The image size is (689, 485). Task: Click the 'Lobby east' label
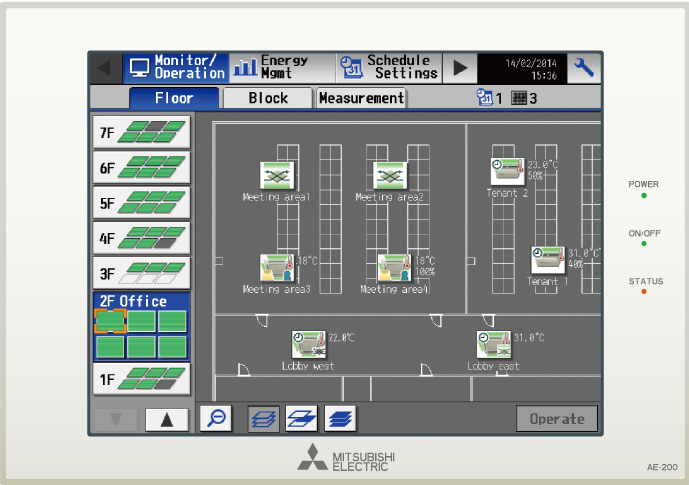pyautogui.click(x=493, y=366)
